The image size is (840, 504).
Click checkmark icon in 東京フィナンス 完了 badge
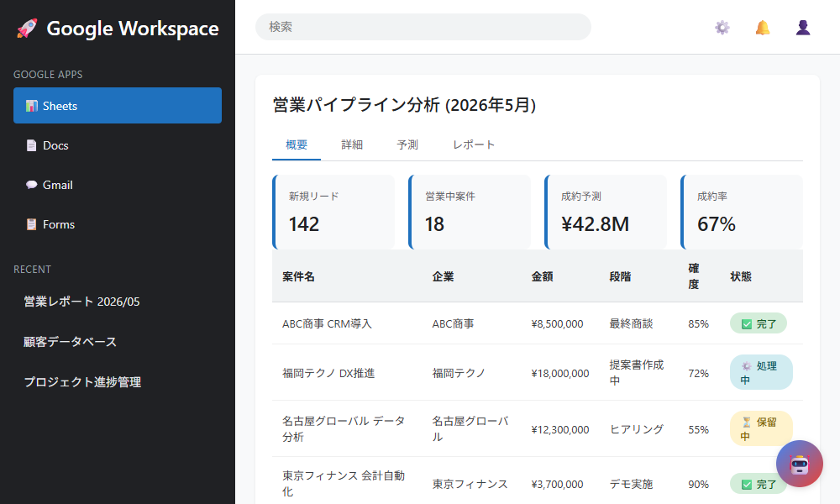point(746,485)
